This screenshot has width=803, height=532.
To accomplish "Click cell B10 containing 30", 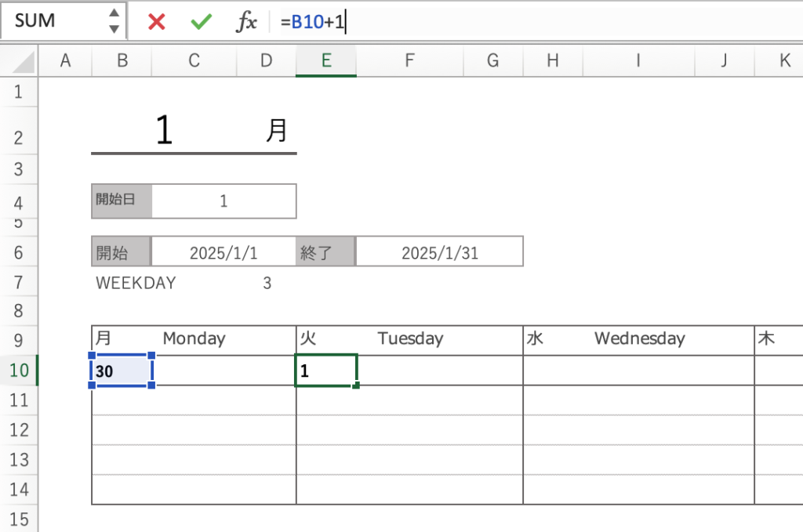I will point(122,371).
